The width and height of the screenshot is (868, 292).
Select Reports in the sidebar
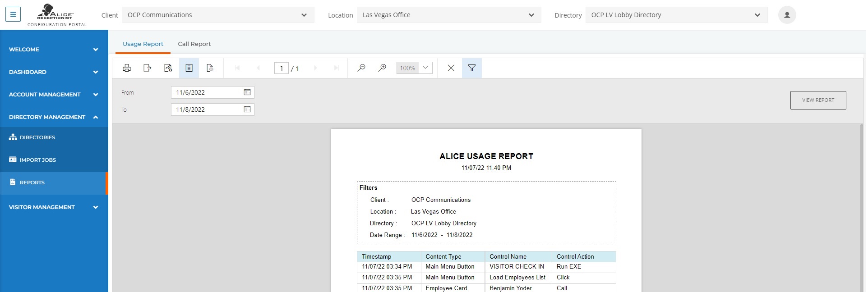54,182
